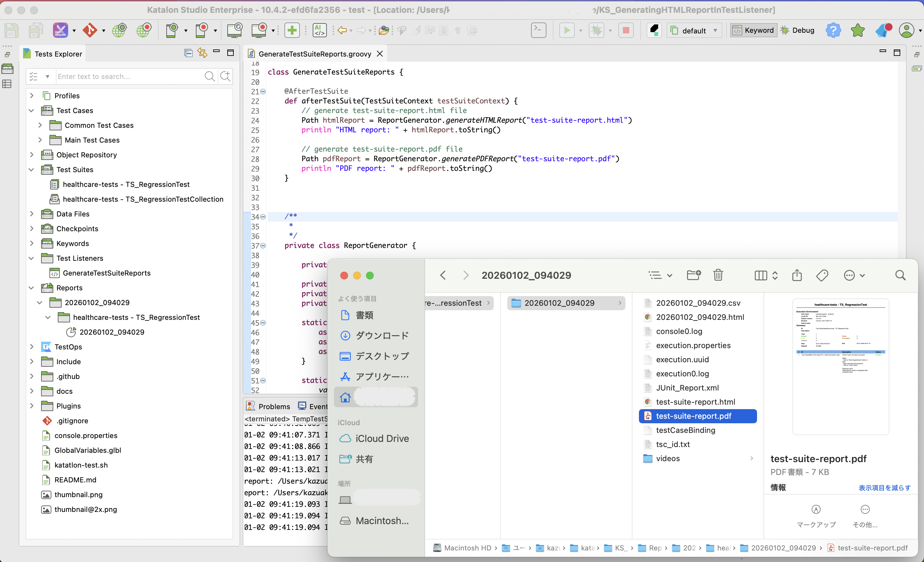Switch to Debug perspective

point(798,30)
